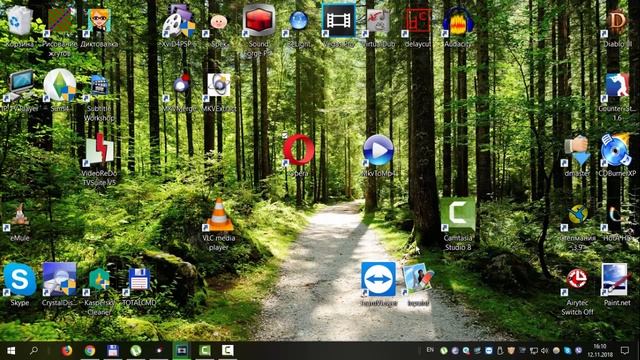Select the MKVMerge desktop shortcut
Viewport: 640px width, 360px height.
tap(180, 86)
